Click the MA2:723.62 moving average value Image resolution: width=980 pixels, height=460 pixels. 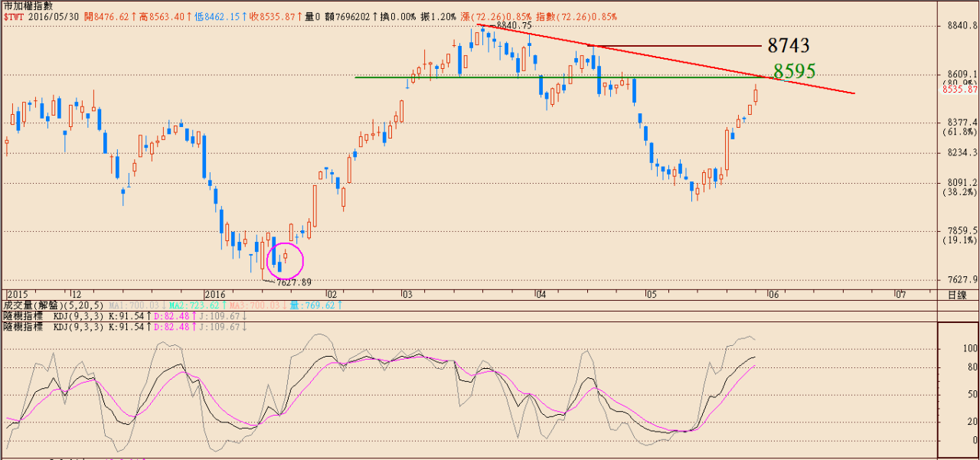pos(198,305)
